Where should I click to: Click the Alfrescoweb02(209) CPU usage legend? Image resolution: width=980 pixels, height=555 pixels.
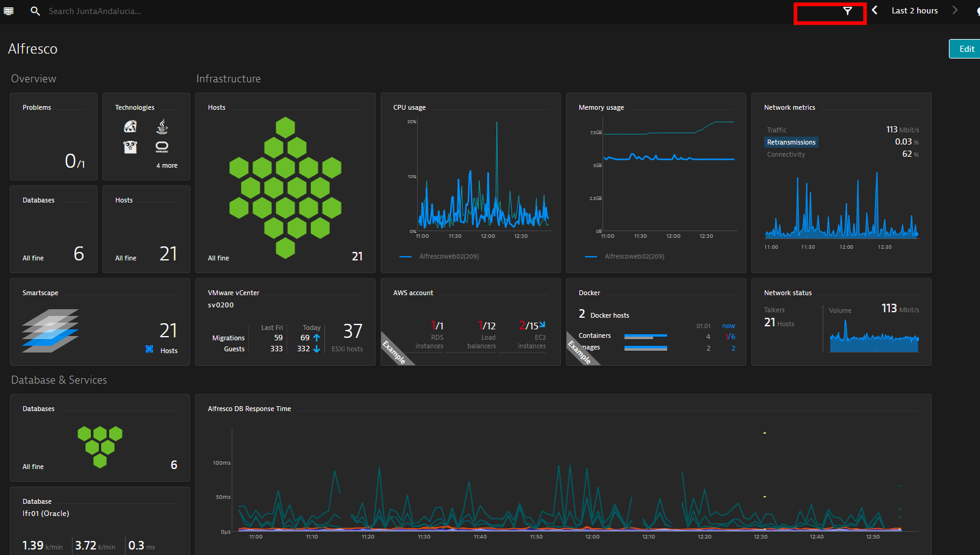448,256
